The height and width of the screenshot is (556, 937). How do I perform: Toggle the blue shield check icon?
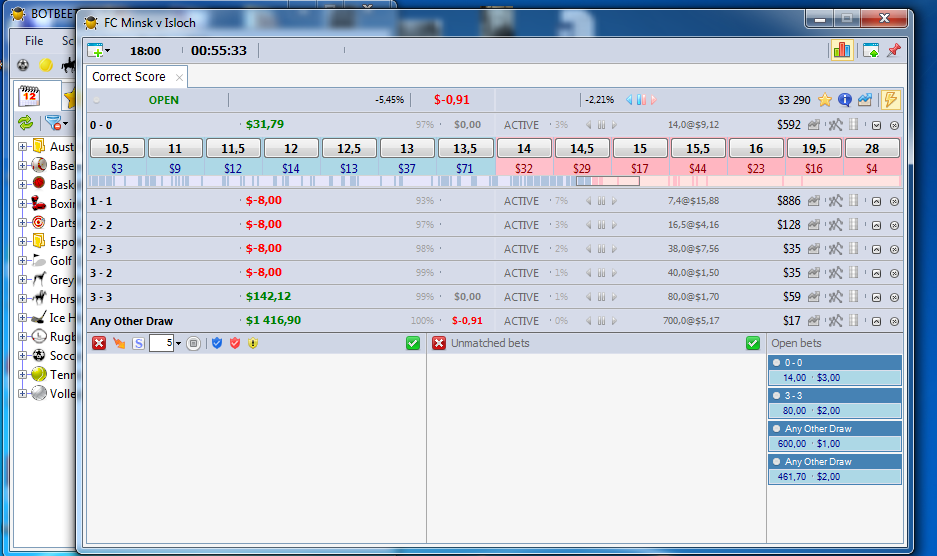217,343
